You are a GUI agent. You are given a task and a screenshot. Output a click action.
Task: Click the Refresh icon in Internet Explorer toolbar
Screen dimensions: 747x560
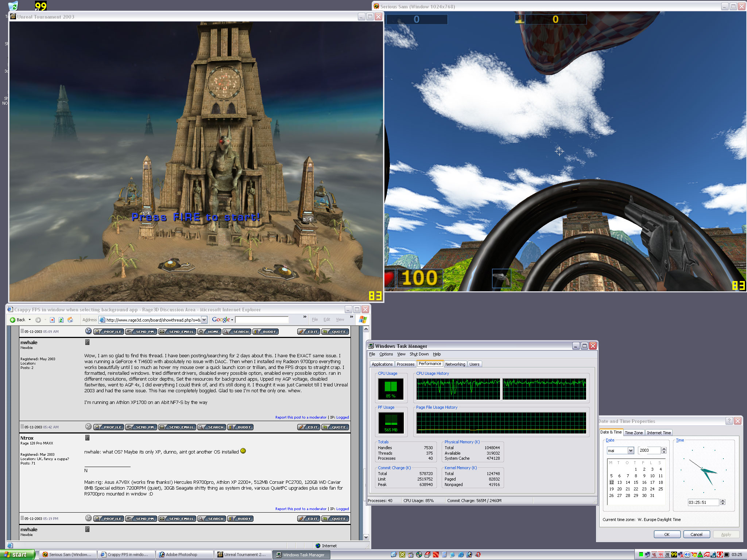(61, 320)
